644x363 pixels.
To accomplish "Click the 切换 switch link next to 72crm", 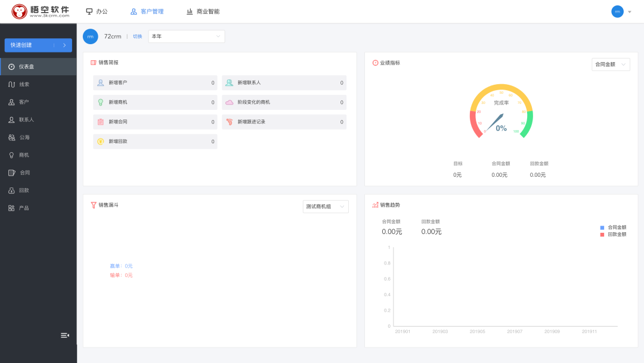I will [x=137, y=36].
